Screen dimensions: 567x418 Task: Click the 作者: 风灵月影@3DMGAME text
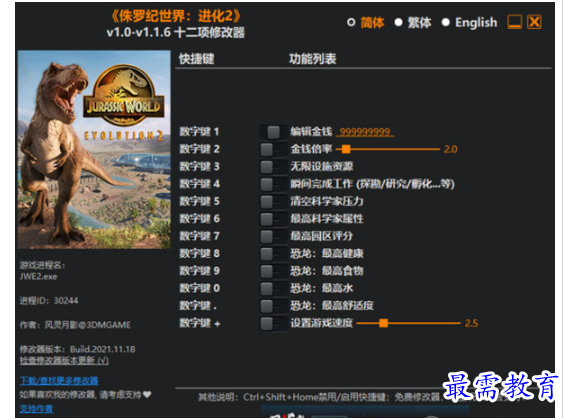[x=75, y=325]
